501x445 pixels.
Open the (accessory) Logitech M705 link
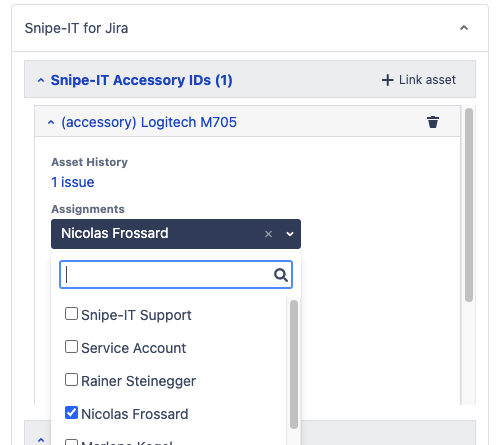(x=149, y=122)
